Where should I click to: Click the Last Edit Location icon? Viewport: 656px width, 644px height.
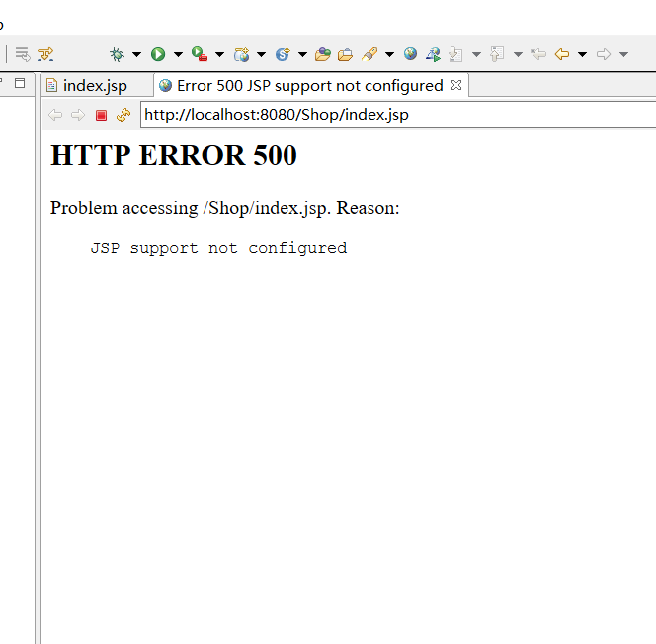(538, 54)
